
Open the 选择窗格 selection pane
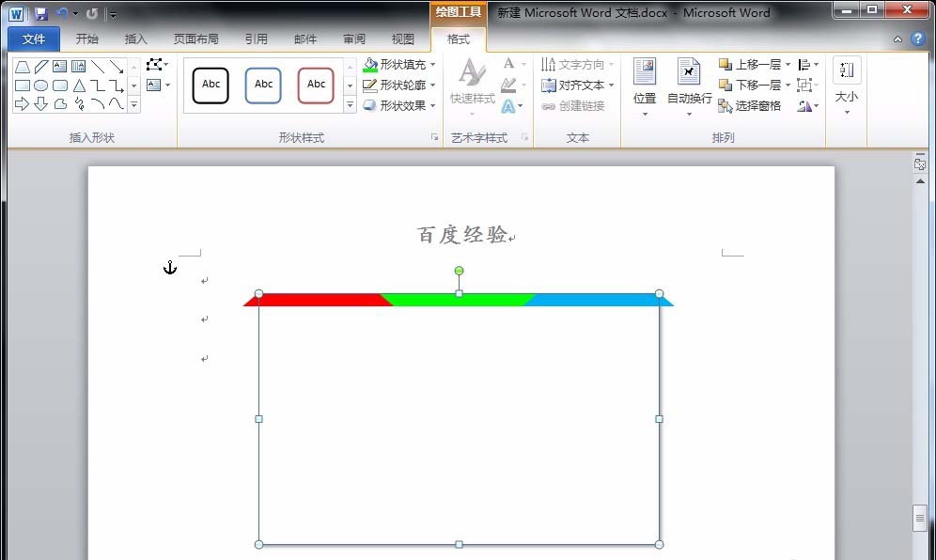coord(750,105)
